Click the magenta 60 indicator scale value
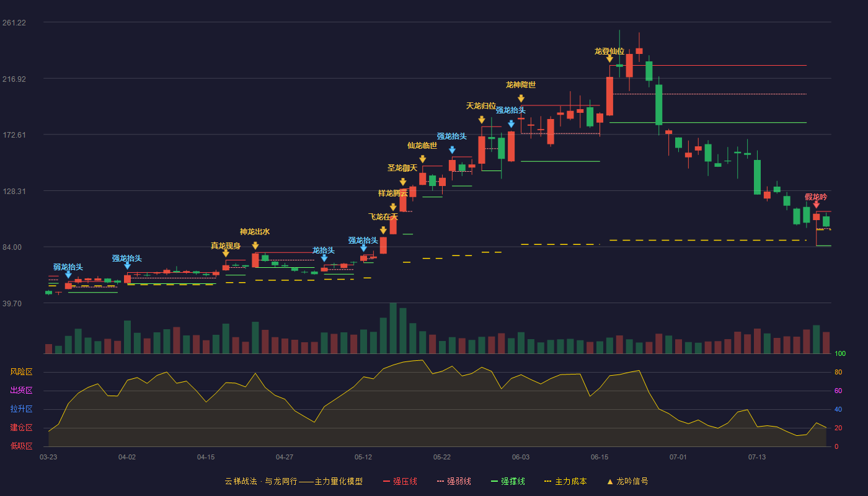The image size is (868, 496). pos(838,391)
